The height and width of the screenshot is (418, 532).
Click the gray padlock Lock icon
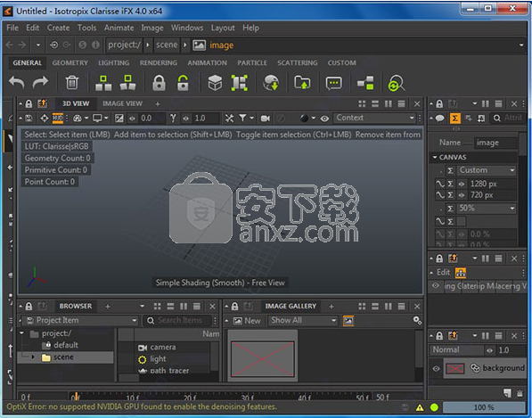pos(159,83)
